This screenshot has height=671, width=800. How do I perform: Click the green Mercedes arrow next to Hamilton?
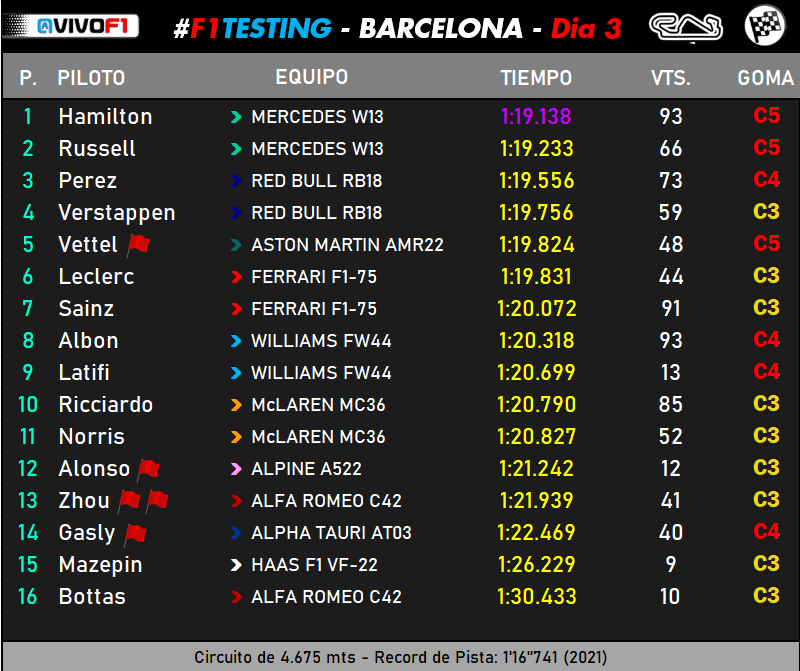236,117
